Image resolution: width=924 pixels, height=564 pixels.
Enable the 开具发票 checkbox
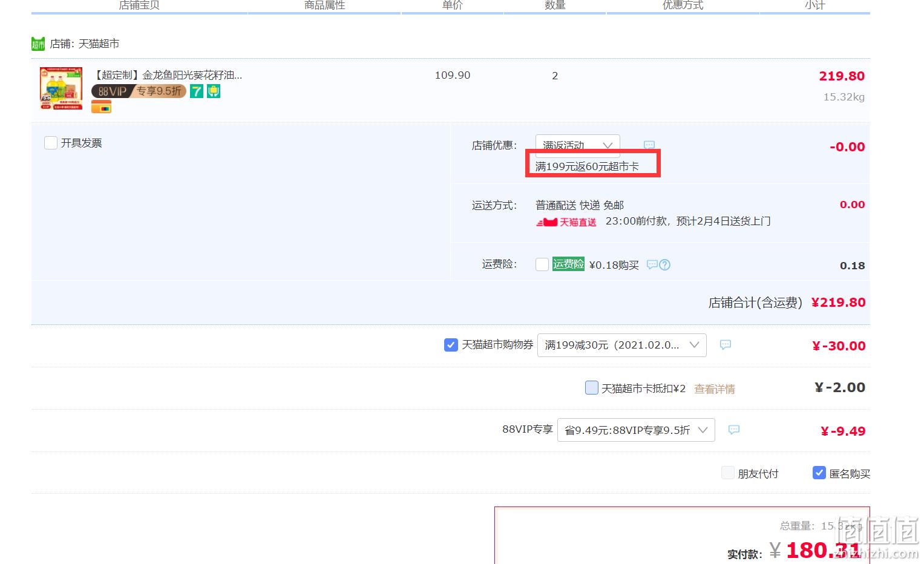(51, 143)
